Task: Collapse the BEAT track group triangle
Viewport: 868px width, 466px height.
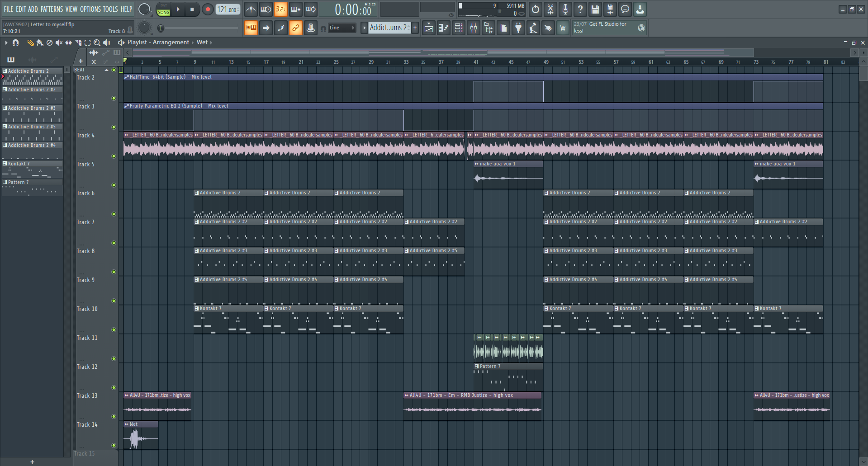Action: coord(107,70)
